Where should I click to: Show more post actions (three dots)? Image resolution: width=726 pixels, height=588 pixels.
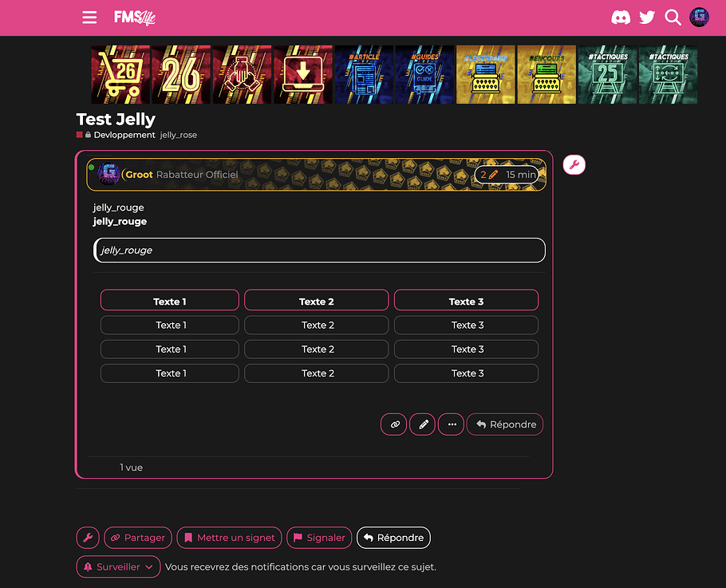point(451,424)
